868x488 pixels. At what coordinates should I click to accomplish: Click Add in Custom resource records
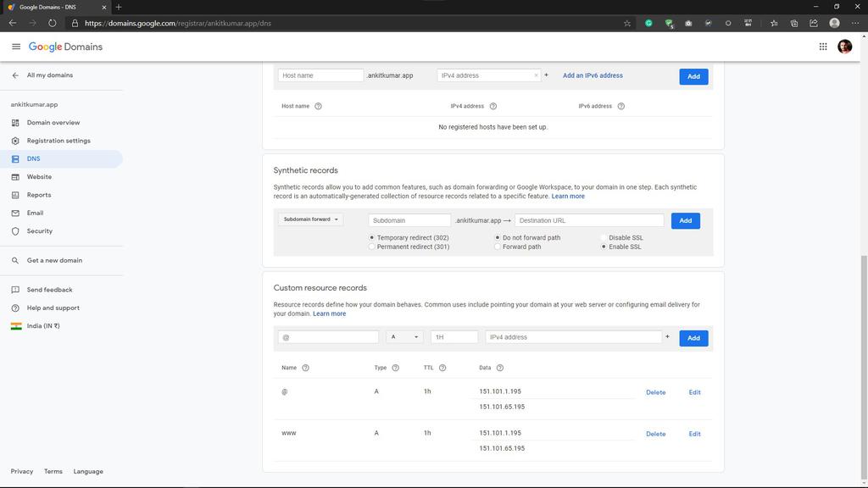pyautogui.click(x=693, y=338)
